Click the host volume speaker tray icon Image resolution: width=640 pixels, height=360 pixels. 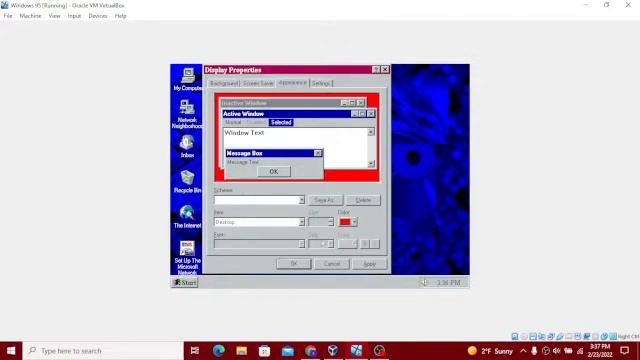point(557,351)
